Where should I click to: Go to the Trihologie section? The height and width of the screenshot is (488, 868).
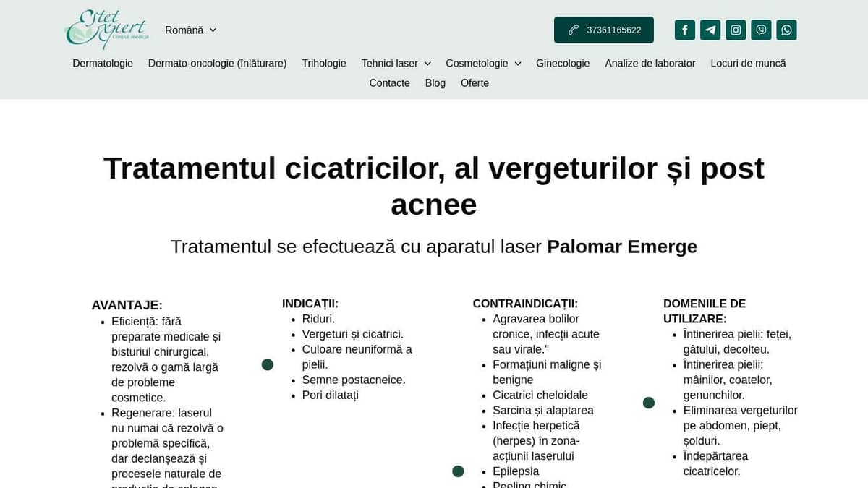click(x=323, y=64)
